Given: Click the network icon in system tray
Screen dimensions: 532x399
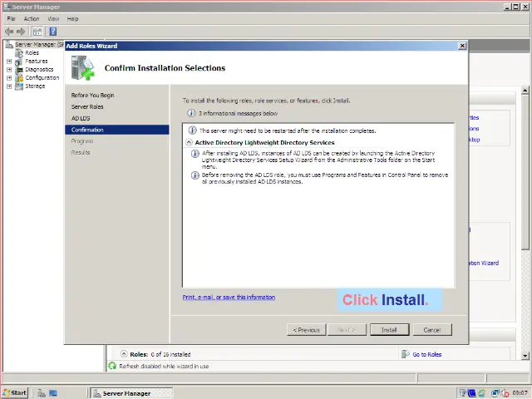Looking at the screenshot, I should (x=495, y=393).
